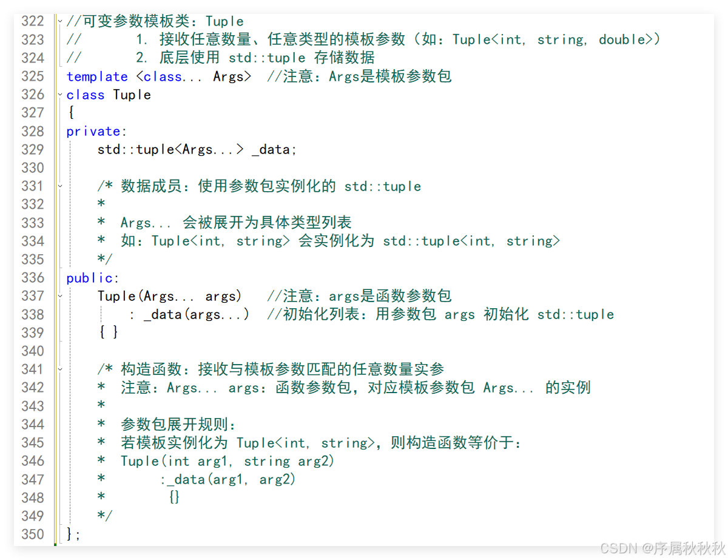728x560 pixels.
Task: Click comment '//注意：Args是模板参数包'
Action: pyautogui.click(x=359, y=76)
